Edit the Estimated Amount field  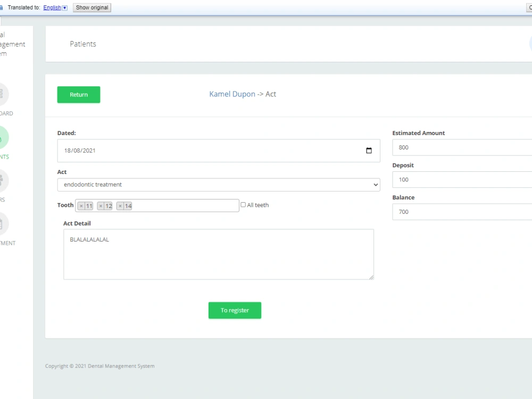(x=462, y=147)
